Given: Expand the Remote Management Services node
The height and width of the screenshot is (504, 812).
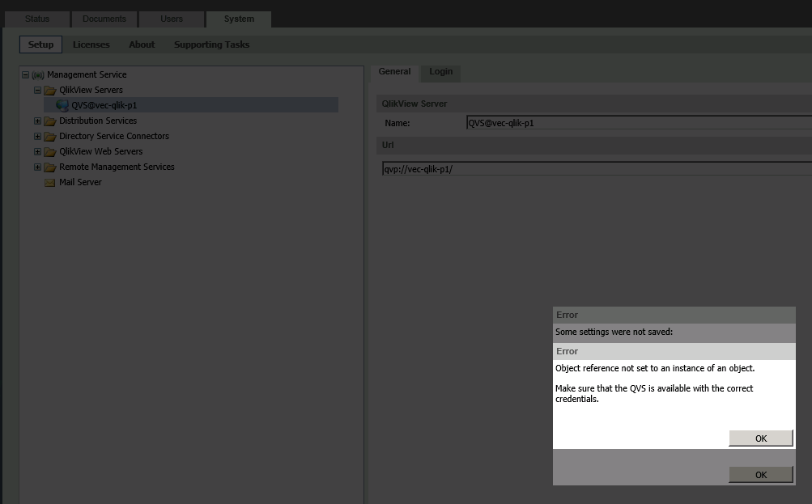Looking at the screenshot, I should click(x=37, y=167).
